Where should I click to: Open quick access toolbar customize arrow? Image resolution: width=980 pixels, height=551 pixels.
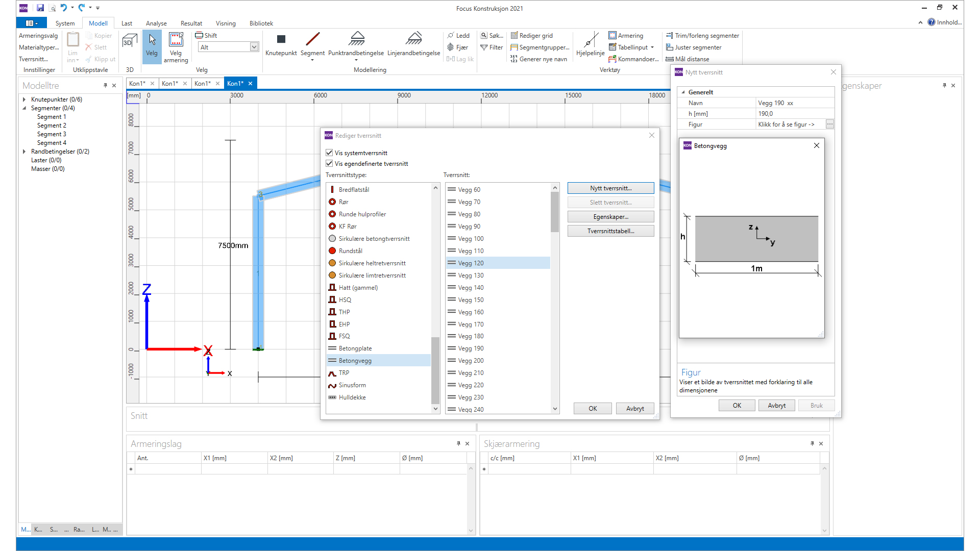click(97, 8)
